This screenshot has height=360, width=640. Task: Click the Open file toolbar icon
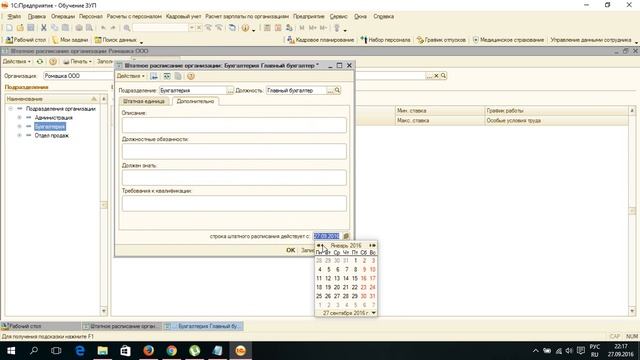click(x=20, y=28)
